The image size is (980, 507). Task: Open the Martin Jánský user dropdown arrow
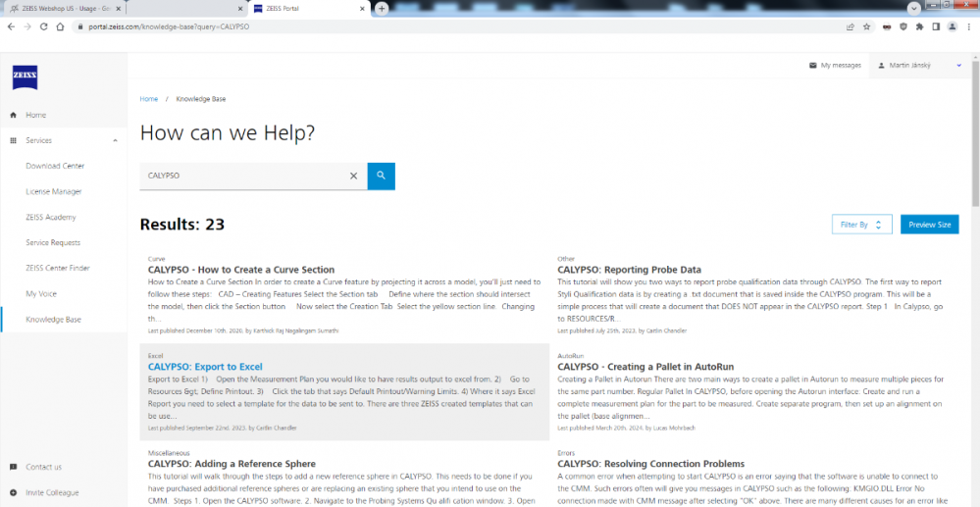coord(958,65)
